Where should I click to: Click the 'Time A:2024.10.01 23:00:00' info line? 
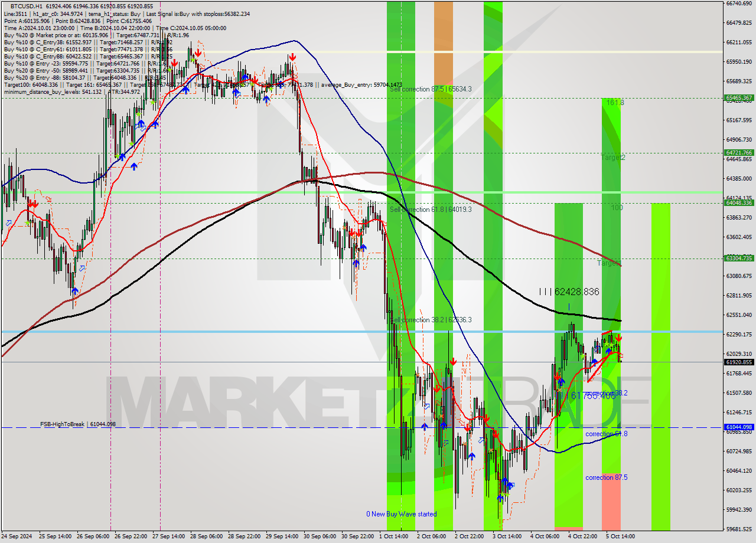coord(115,28)
